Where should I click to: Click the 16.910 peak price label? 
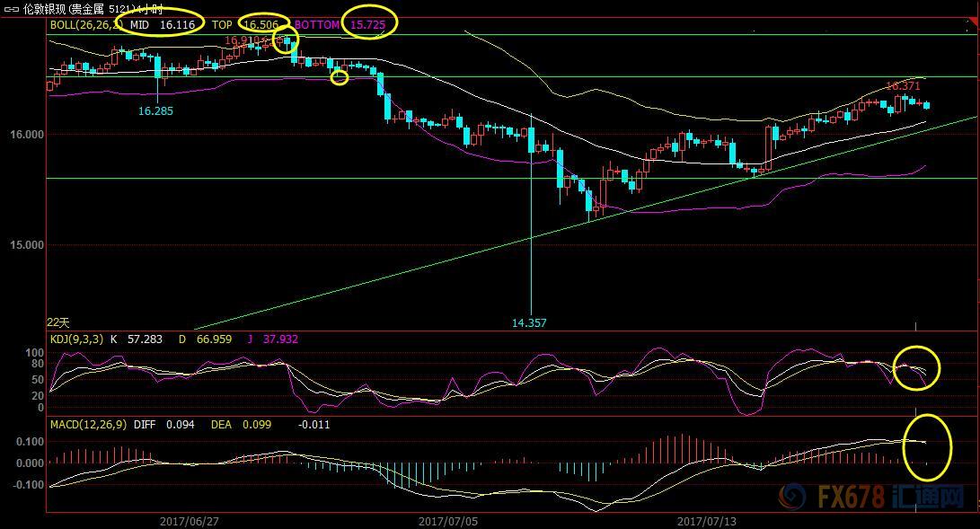(x=242, y=40)
